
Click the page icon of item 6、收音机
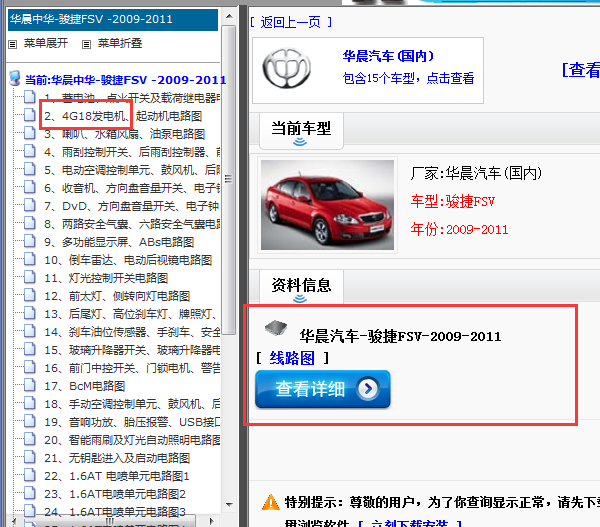(x=30, y=187)
